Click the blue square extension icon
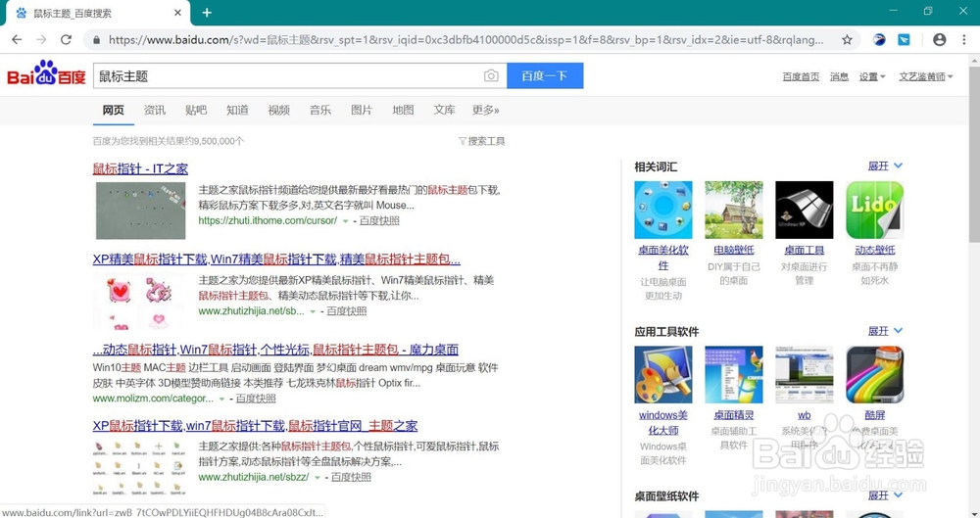The height and width of the screenshot is (518, 980). coord(904,39)
